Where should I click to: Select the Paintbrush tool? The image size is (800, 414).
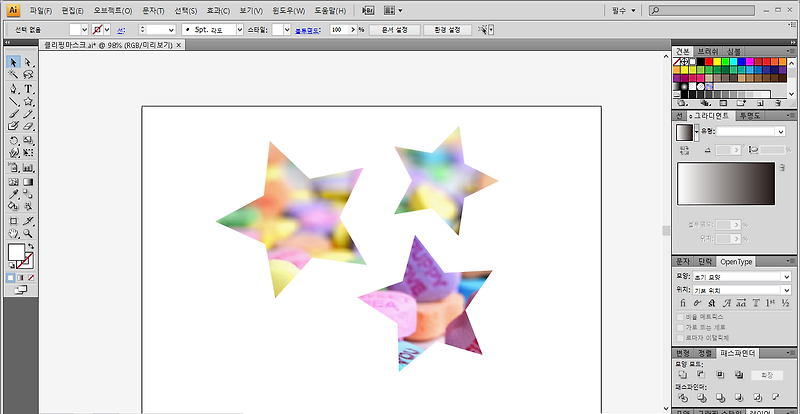[x=14, y=113]
